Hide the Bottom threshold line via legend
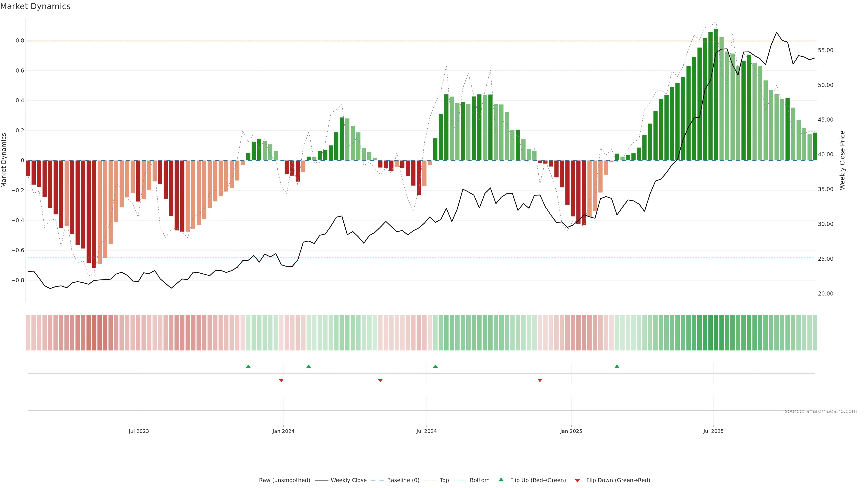 click(x=479, y=480)
